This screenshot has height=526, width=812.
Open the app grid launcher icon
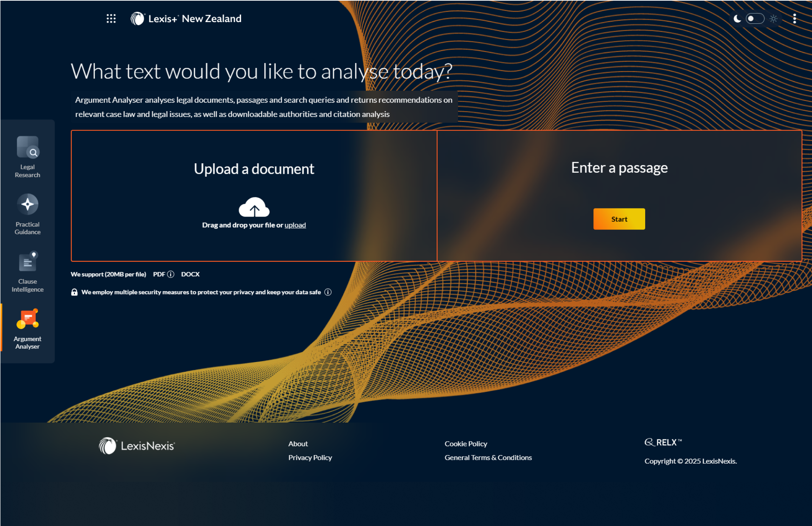(x=111, y=19)
